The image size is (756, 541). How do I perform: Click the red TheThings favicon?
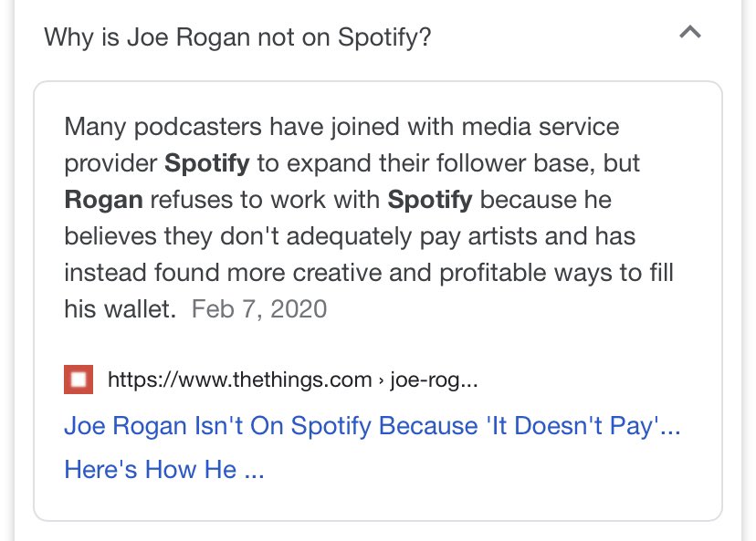point(79,380)
